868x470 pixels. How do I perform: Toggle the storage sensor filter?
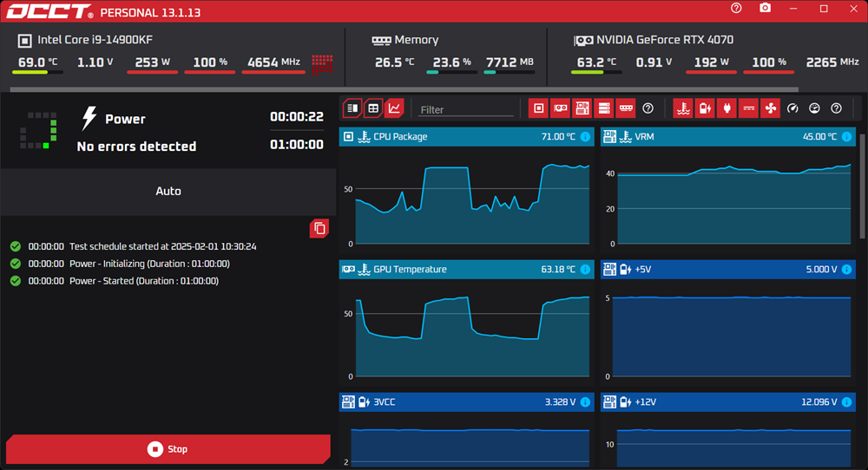tap(604, 108)
